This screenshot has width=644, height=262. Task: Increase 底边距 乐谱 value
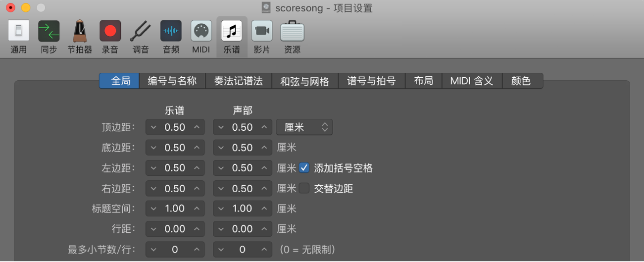(x=197, y=148)
